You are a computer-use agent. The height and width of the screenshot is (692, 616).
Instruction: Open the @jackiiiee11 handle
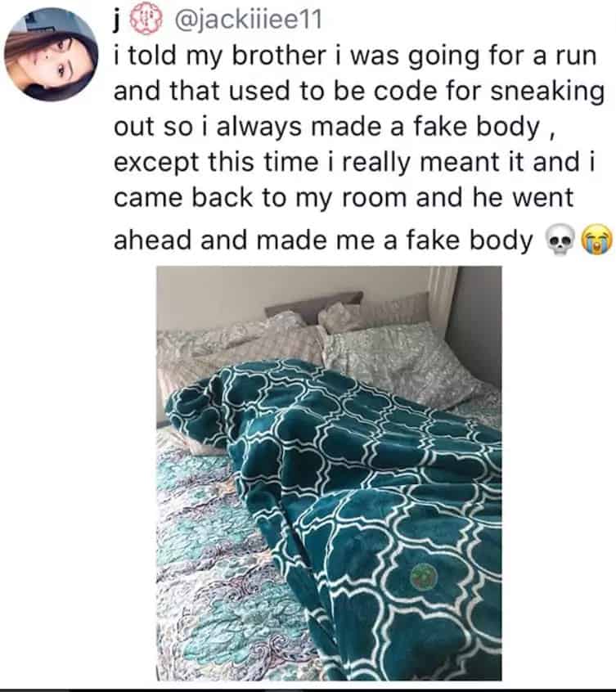(x=249, y=20)
